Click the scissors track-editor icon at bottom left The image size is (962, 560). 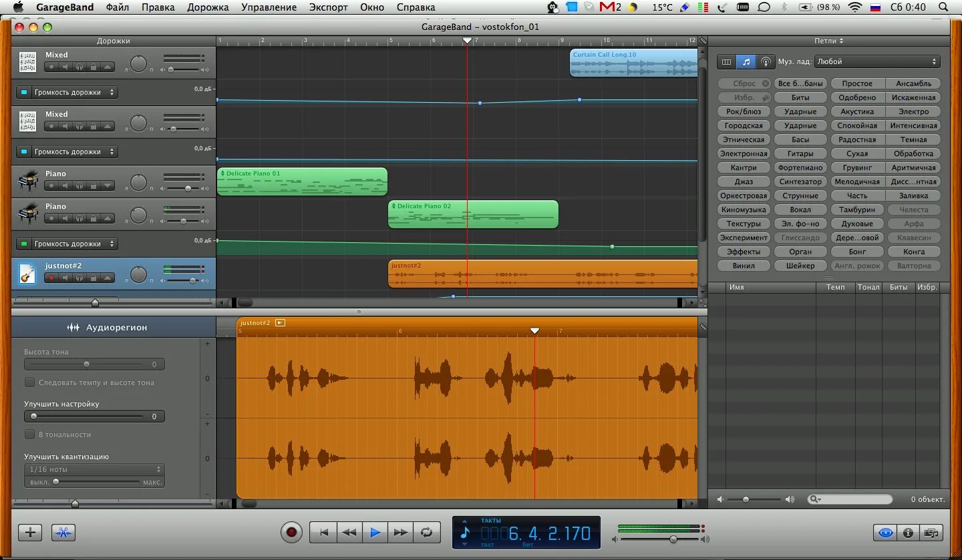pos(63,532)
